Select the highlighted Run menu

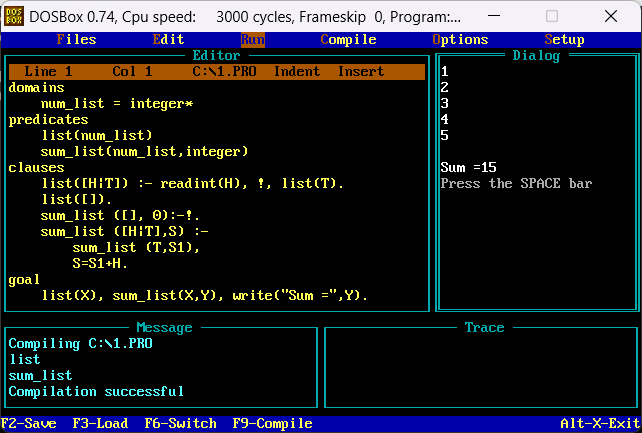coord(253,40)
